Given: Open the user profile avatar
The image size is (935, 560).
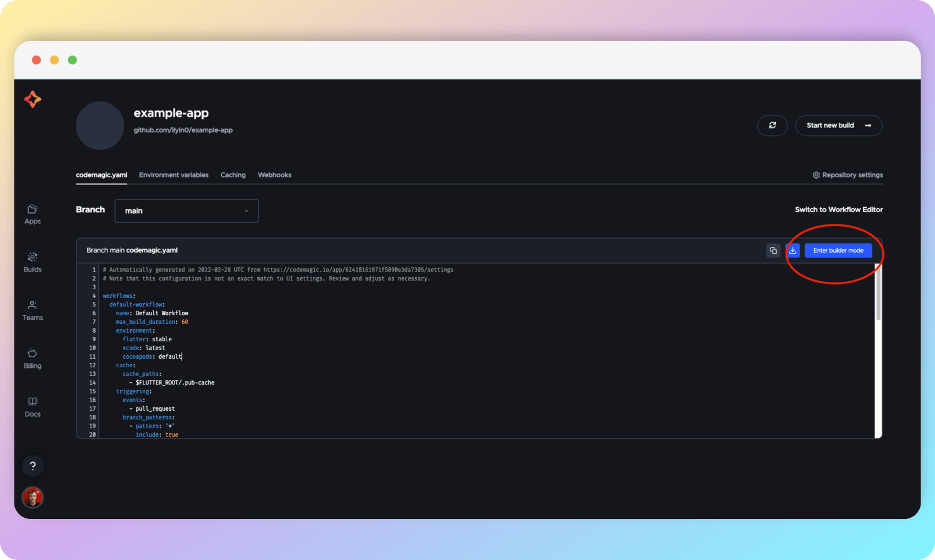Looking at the screenshot, I should coord(32,498).
